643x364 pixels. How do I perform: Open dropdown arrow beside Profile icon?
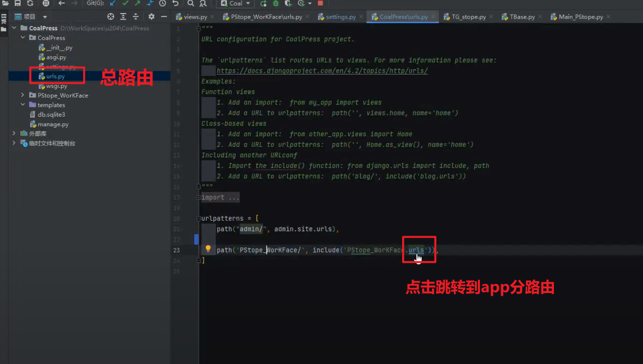coord(309,4)
